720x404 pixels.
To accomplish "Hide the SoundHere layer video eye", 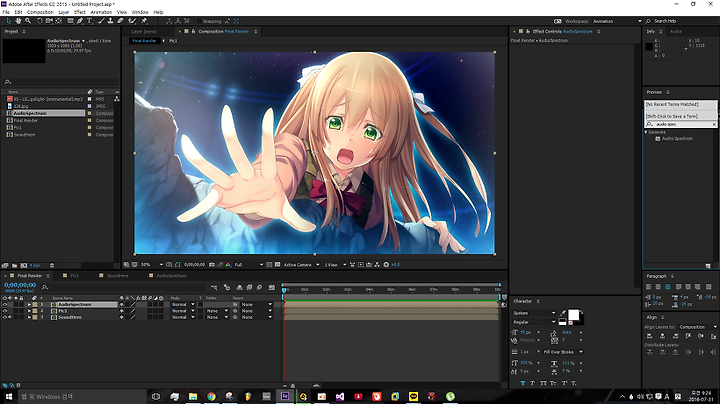I will tap(5, 317).
